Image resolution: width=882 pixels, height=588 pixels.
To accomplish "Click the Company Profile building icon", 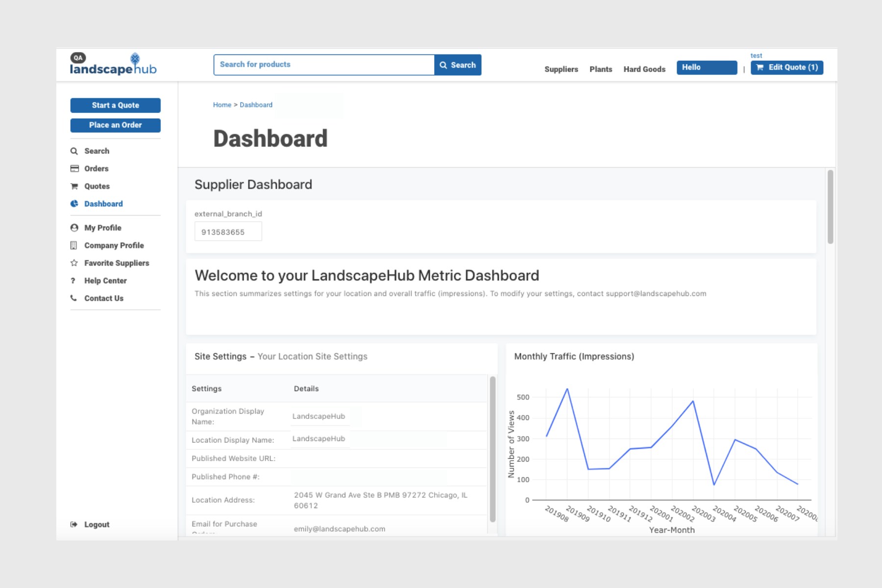I will (x=74, y=245).
